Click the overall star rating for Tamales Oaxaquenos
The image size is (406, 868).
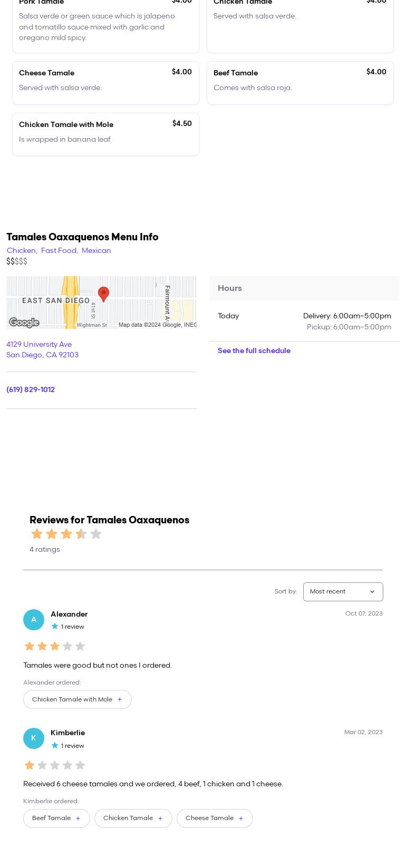point(66,534)
